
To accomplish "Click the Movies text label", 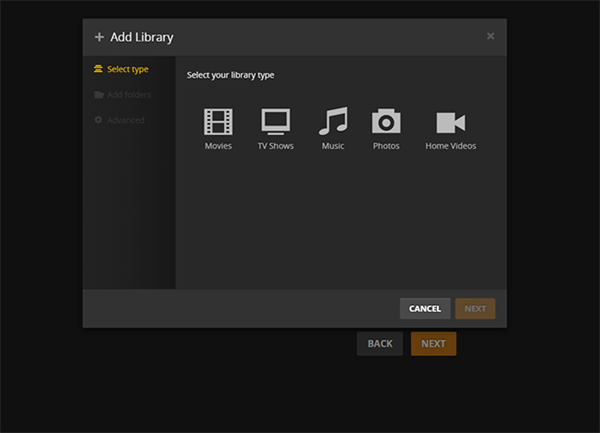I will pos(218,146).
